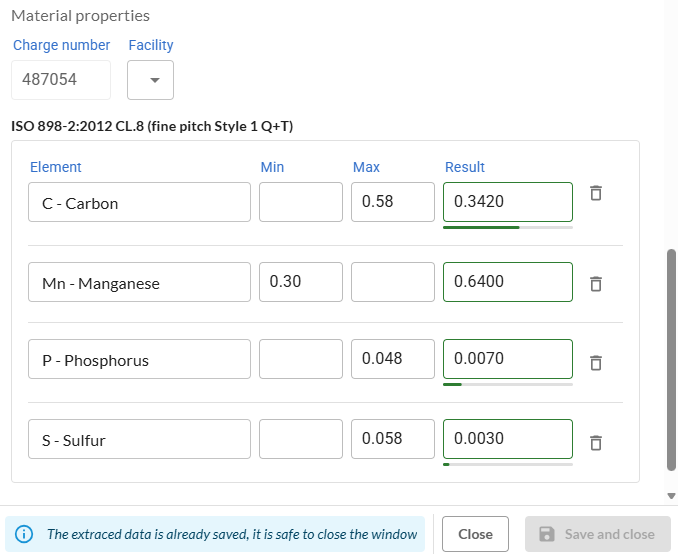Click the Carbon Result field 0.3420
Screen dimensions: 678x554
click(507, 202)
